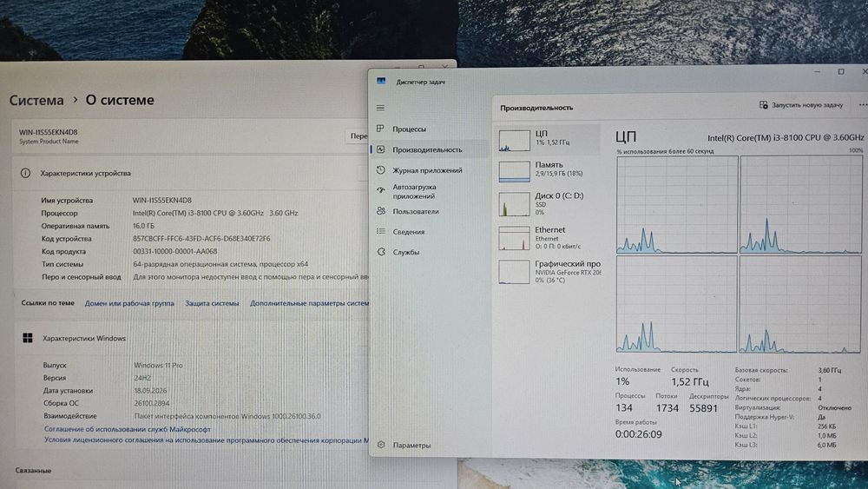868x489 pixels.
Task: Click the Windows logo icon beside Windows specifications
Action: tap(28, 338)
